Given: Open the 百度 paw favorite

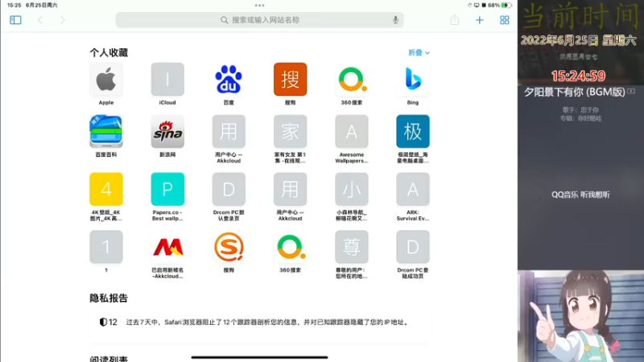Looking at the screenshot, I should (229, 84).
